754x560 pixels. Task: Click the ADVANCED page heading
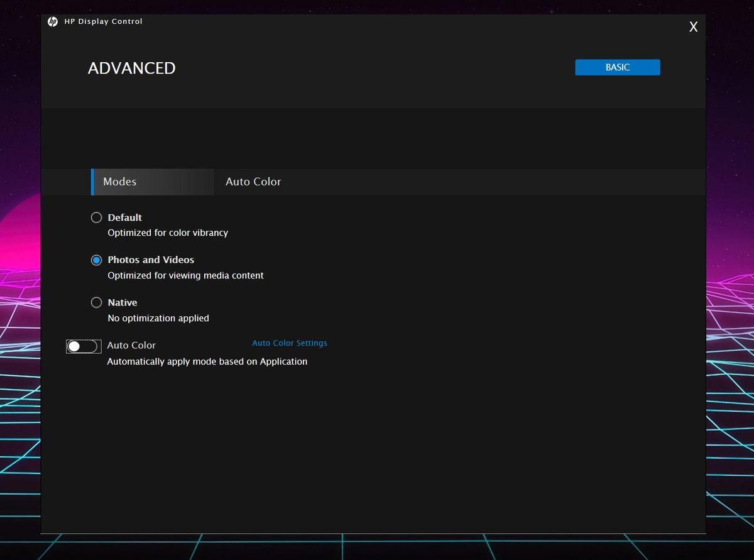(x=131, y=68)
